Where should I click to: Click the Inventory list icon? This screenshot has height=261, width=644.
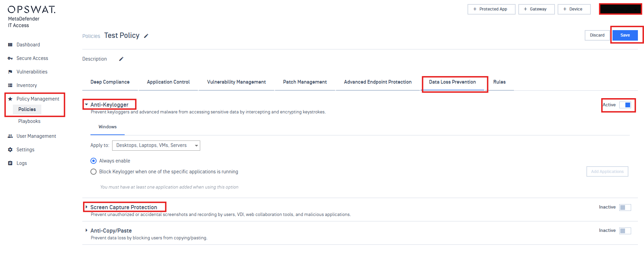[10, 85]
